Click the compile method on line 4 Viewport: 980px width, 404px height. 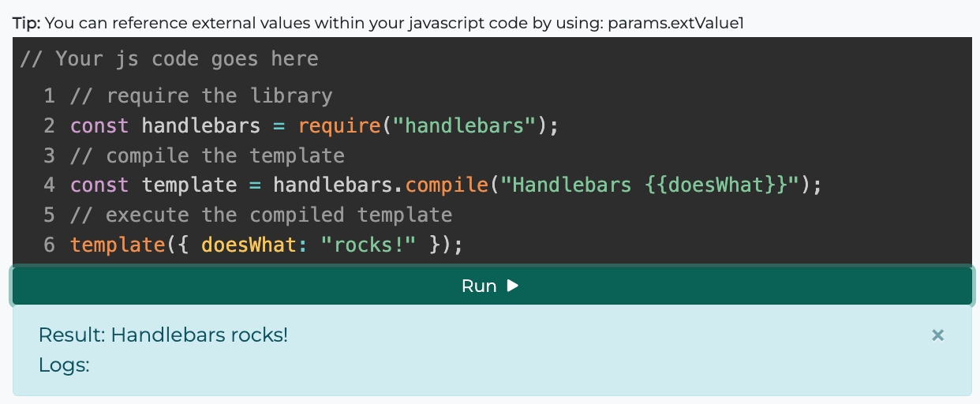(447, 185)
